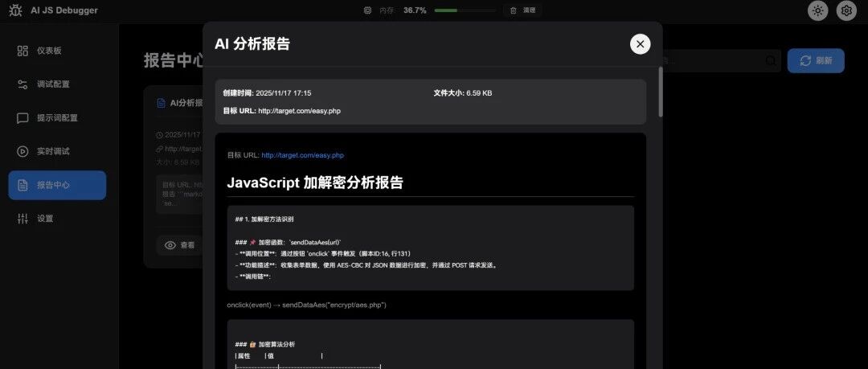This screenshot has width=868, height=369.
Task: Click the 文件大小 6.59 KB text
Action: tap(463, 93)
